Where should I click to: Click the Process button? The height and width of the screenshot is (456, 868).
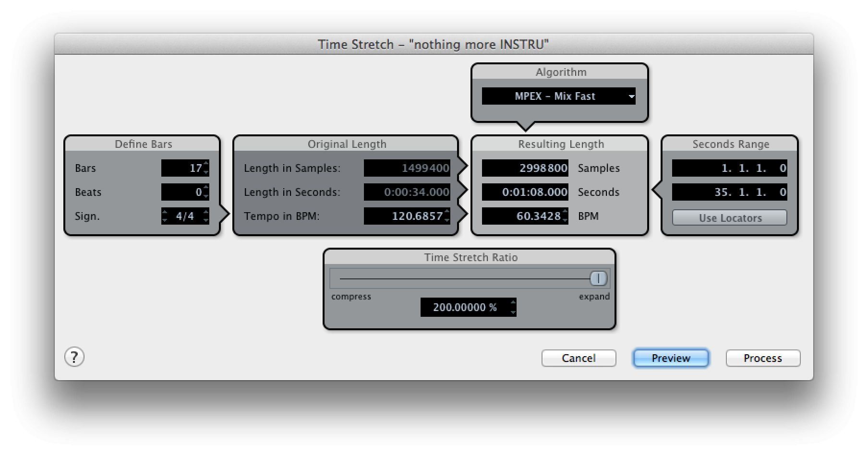click(x=763, y=358)
